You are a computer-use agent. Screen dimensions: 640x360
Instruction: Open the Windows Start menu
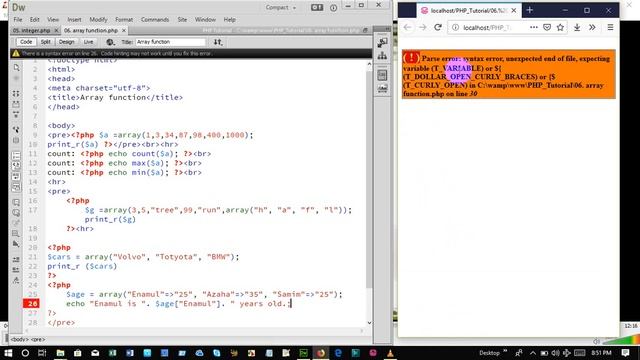point(8,353)
